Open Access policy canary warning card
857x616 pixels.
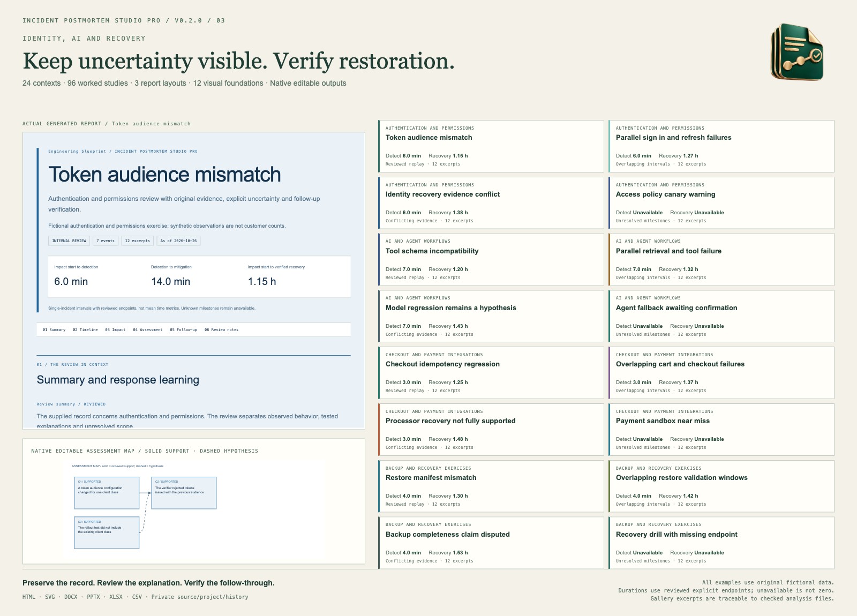pos(721,203)
